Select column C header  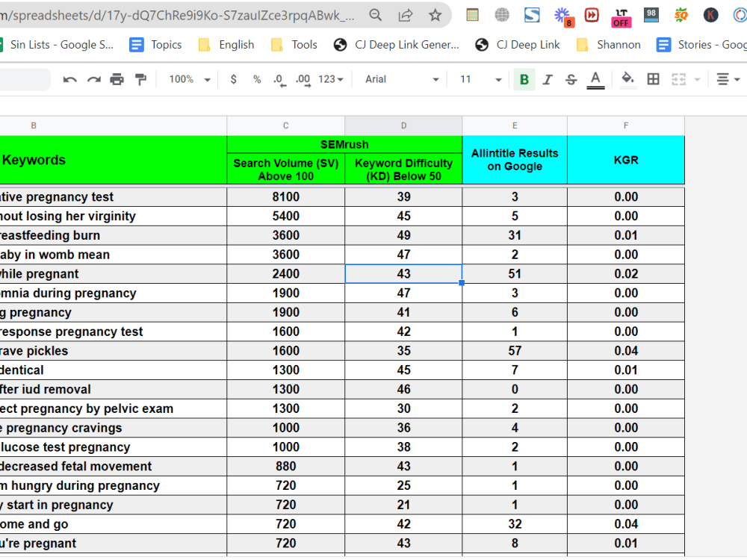tap(286, 125)
